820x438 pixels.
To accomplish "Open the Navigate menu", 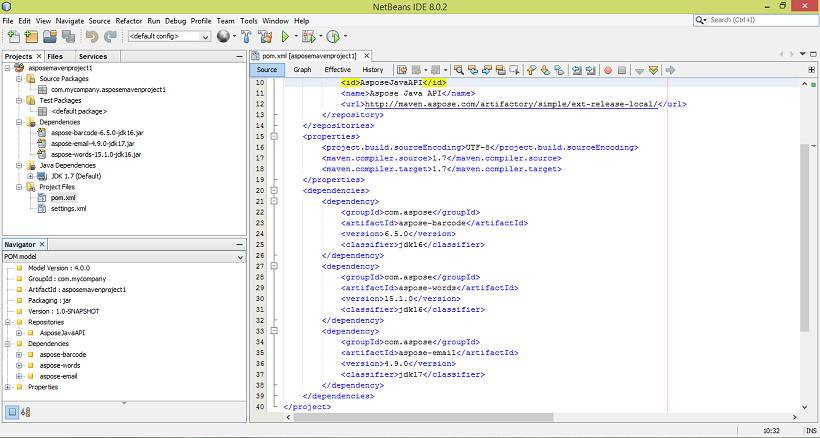I will pyautogui.click(x=70, y=21).
